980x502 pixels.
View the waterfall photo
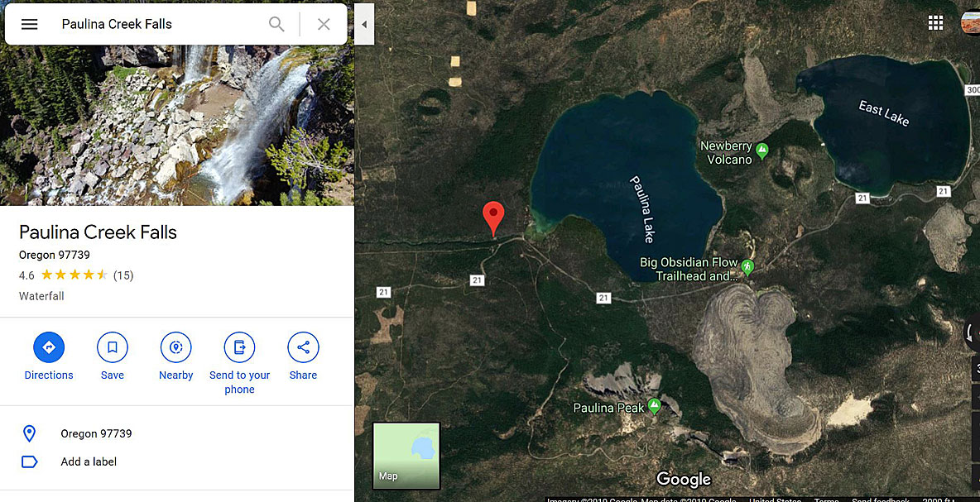pos(177,125)
